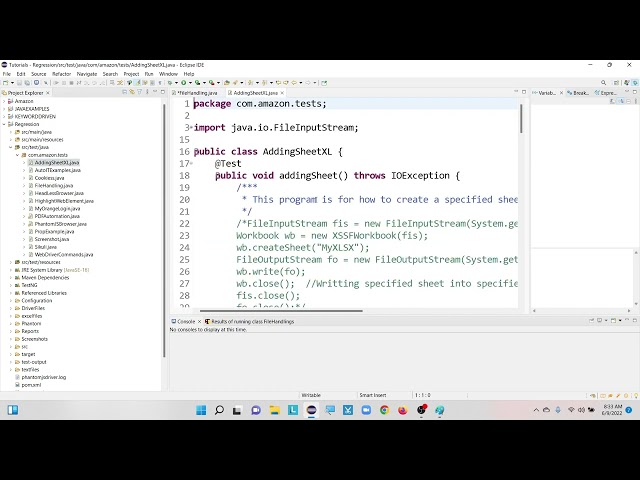Click the Save All toolbar icon

click(x=27, y=83)
